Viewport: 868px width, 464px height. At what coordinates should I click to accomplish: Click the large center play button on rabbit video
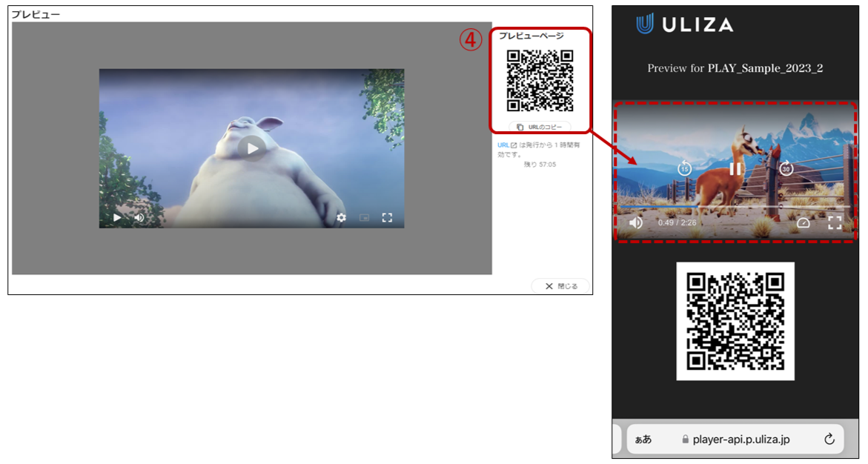(x=253, y=148)
